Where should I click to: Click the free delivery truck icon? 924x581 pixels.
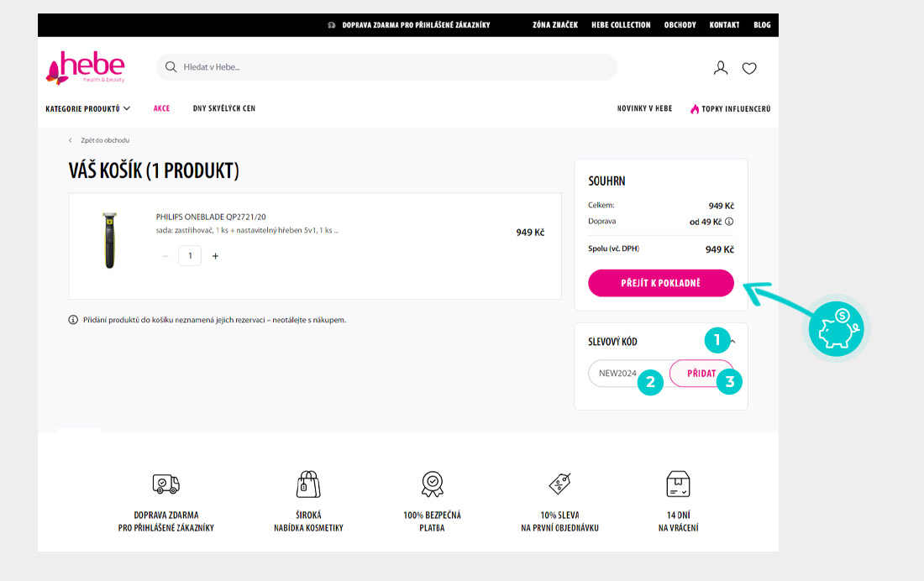(x=166, y=484)
